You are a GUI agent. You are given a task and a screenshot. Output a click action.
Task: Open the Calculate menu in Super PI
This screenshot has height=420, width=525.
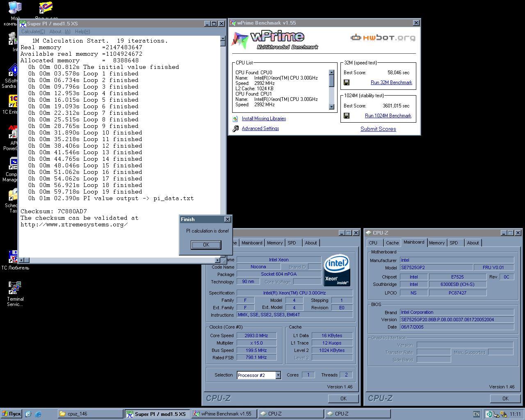point(33,32)
